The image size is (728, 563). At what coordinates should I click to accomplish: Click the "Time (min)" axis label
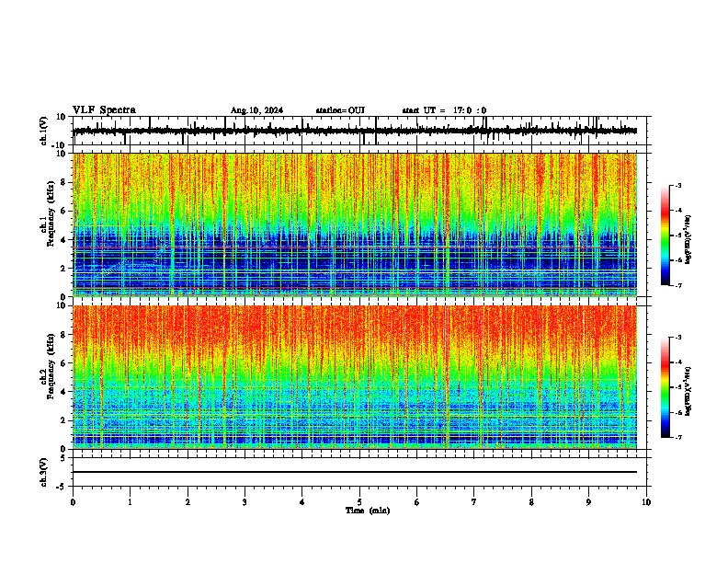(x=368, y=511)
